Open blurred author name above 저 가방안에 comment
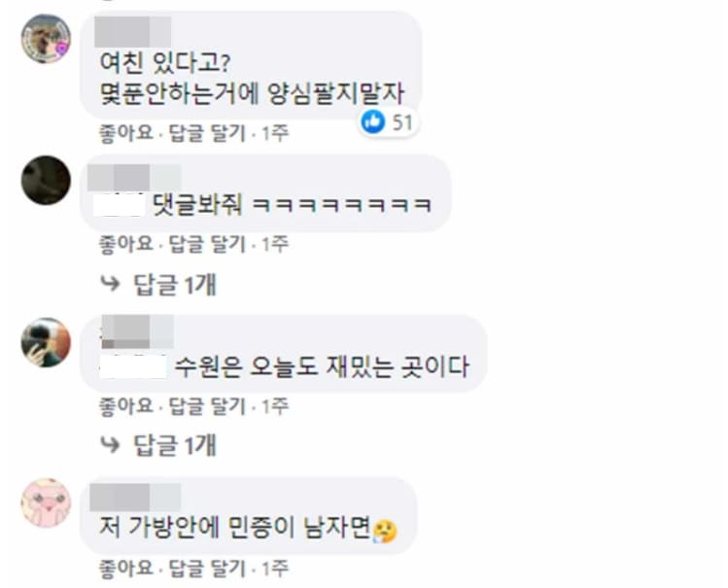The image size is (728, 588). point(135,498)
